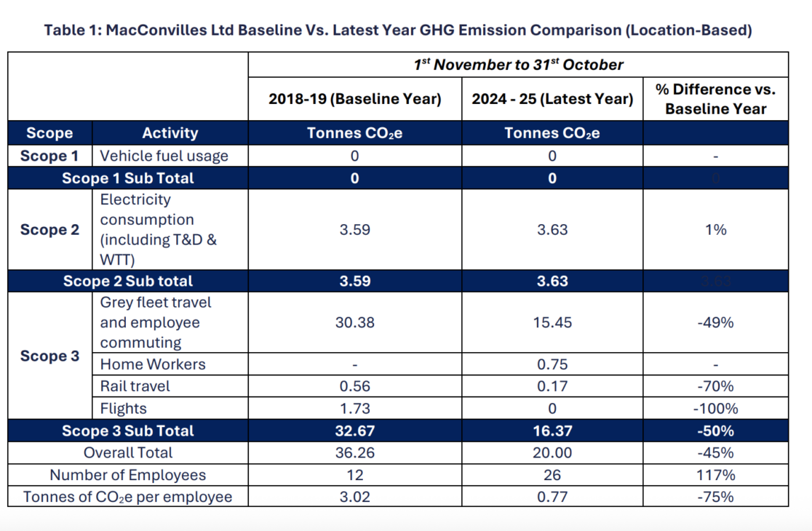Click the sub total value '32.67'
The image size is (812, 531).
[x=355, y=431]
